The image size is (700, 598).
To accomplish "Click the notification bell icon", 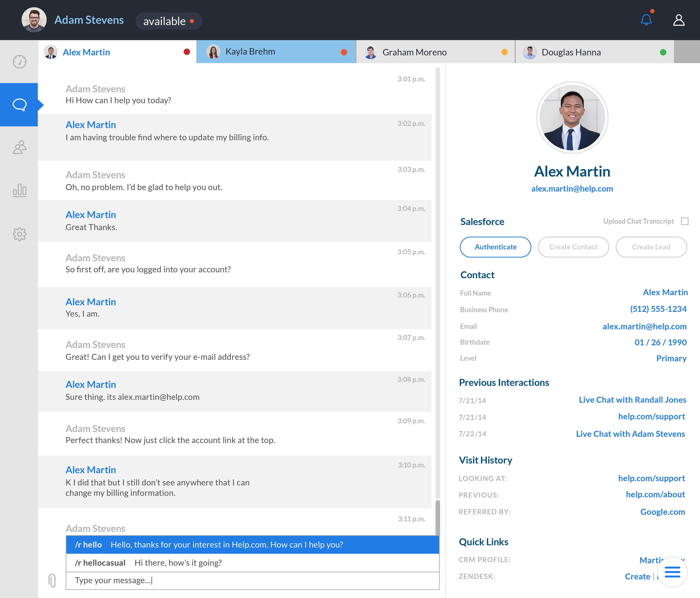I will 646,20.
